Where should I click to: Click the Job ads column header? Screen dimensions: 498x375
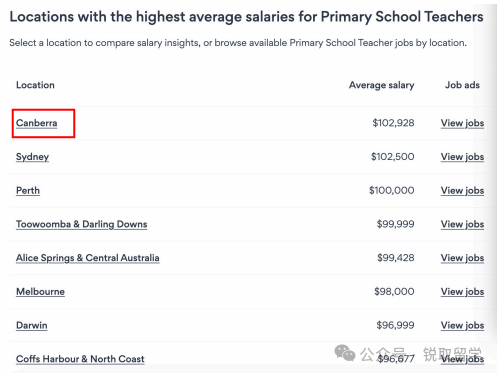(x=463, y=85)
